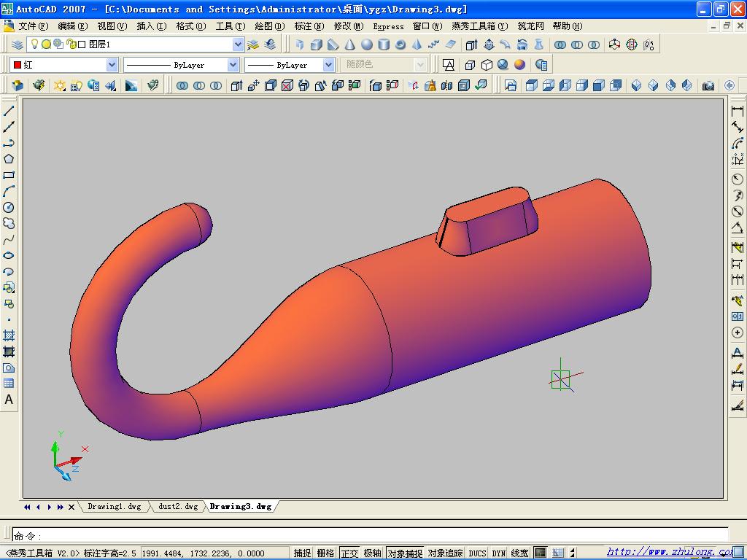Select the Hatch tool
747x560 pixels.
pyautogui.click(x=9, y=335)
